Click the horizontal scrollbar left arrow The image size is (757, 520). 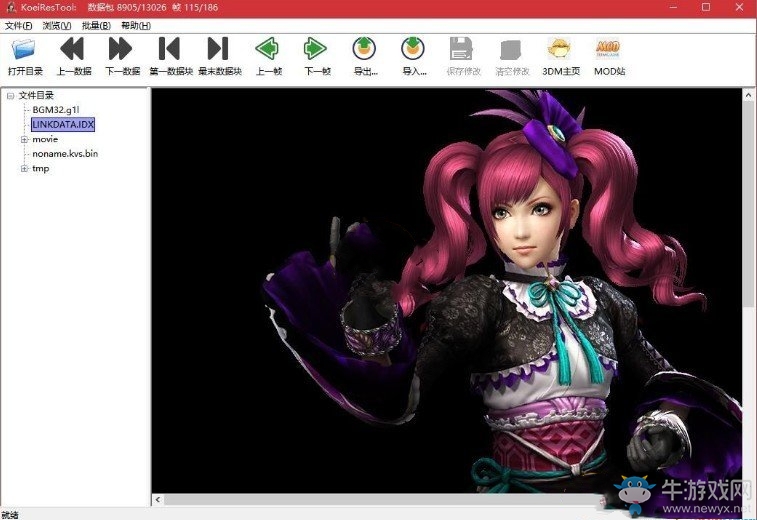pyautogui.click(x=158, y=500)
